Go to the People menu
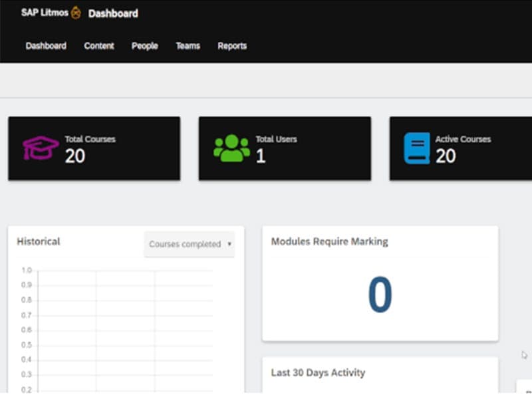 pos(145,46)
